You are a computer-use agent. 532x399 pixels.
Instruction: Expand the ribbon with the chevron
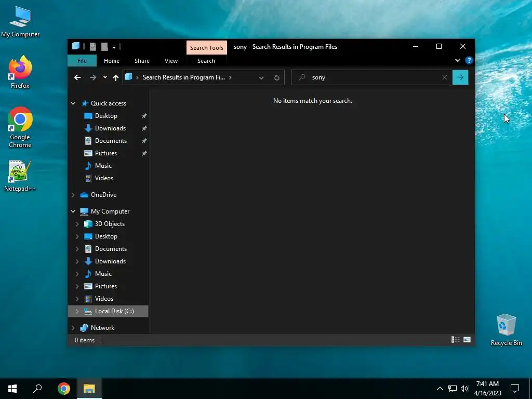point(458,60)
